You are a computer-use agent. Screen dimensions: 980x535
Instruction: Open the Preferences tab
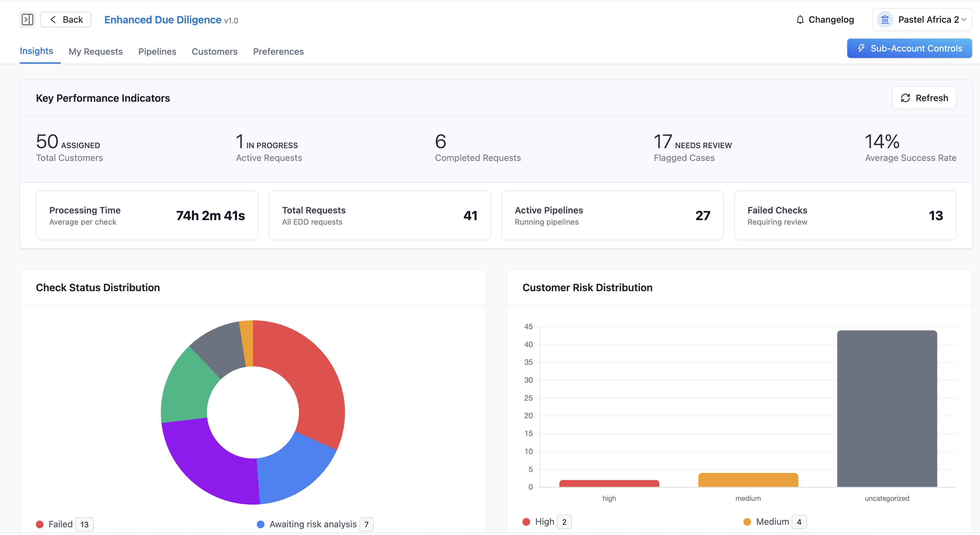click(x=278, y=52)
